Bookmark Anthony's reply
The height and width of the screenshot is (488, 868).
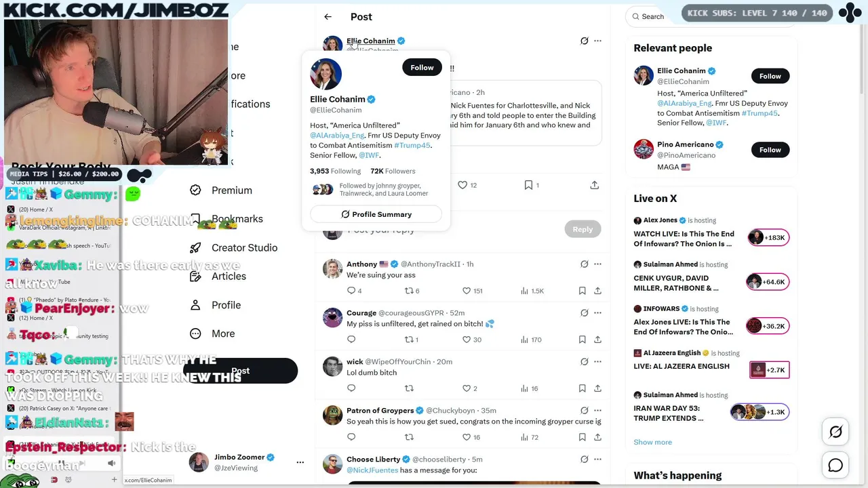582,291
